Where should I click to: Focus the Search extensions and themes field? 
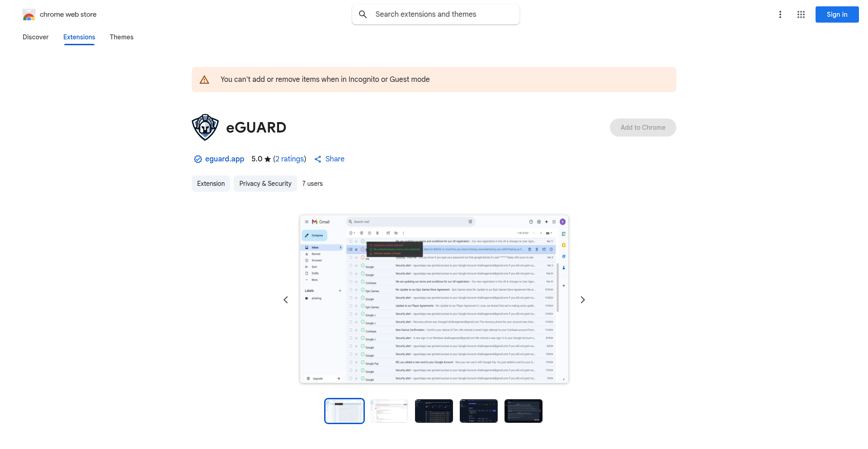point(436,14)
